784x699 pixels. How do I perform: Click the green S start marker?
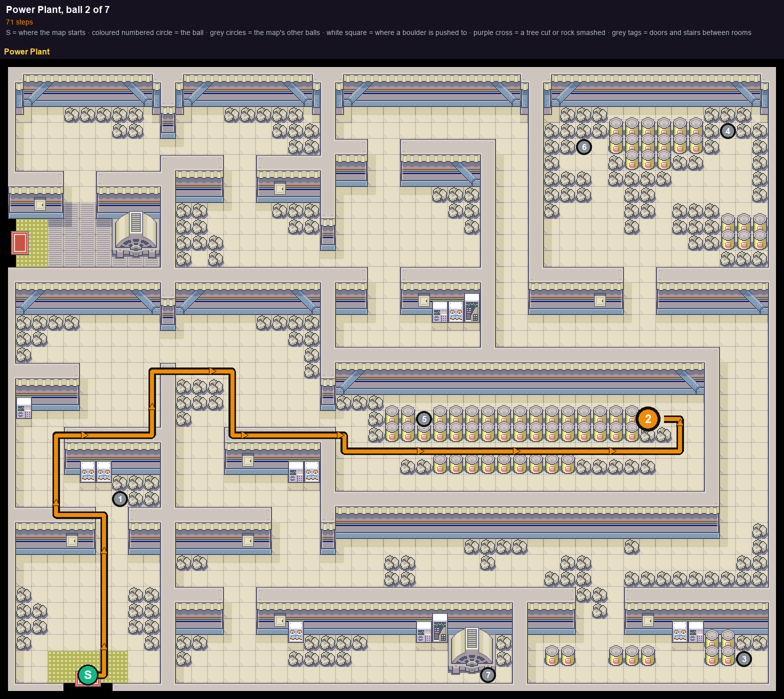(x=88, y=675)
